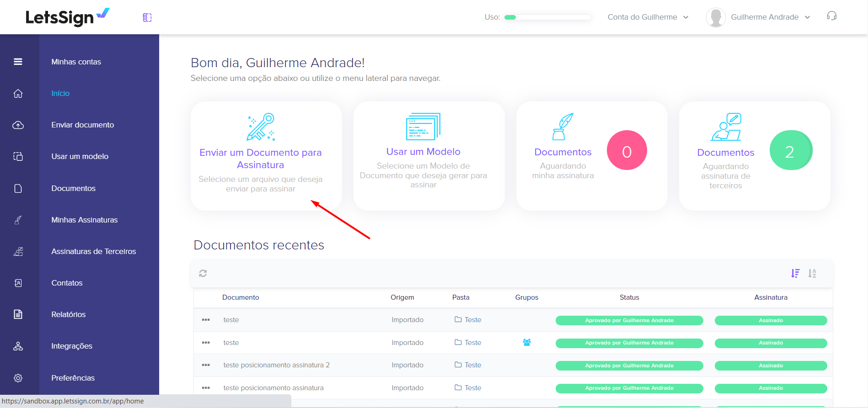Image resolution: width=868 pixels, height=408 pixels.
Task: Open Minhas contas in sidebar
Action: click(x=76, y=62)
